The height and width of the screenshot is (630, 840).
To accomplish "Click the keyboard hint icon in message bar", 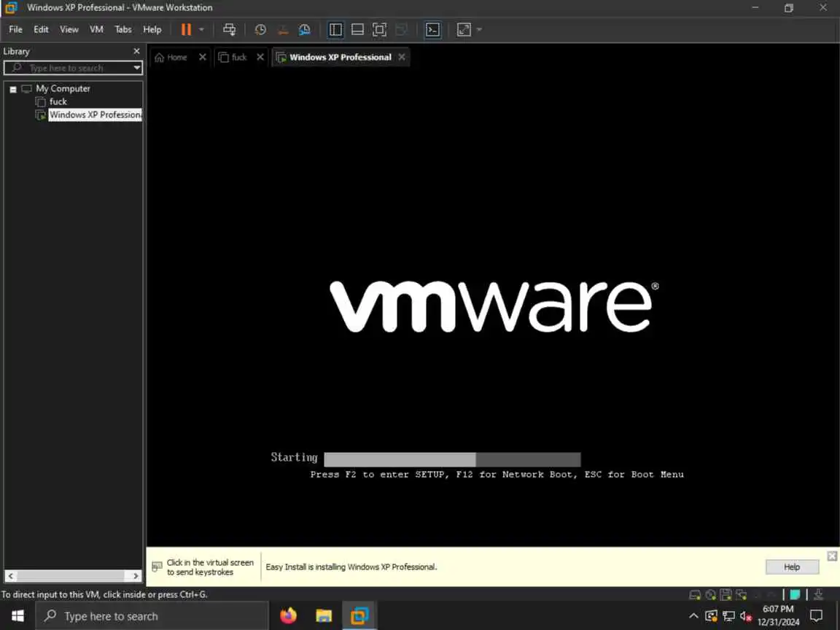I will pyautogui.click(x=157, y=567).
